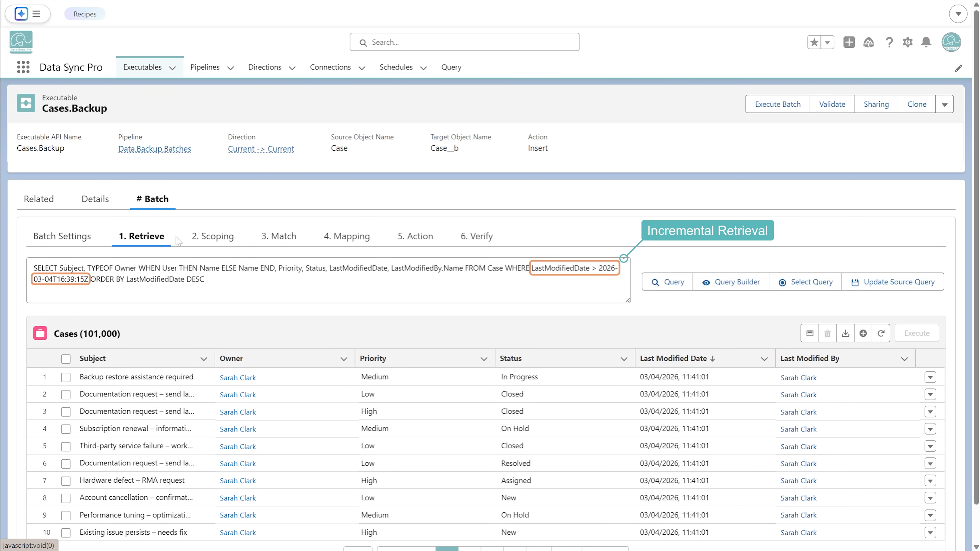Open the Batch Settings tab

[x=62, y=236]
